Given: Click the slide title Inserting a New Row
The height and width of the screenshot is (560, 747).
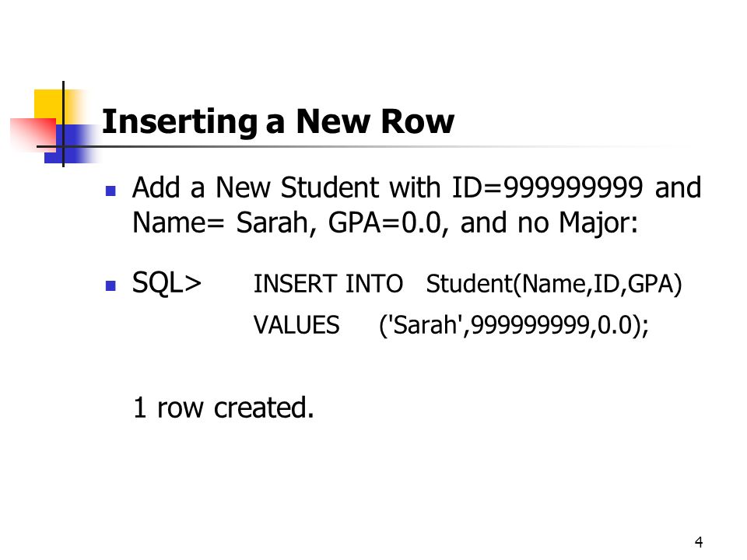Looking at the screenshot, I should [x=278, y=122].
